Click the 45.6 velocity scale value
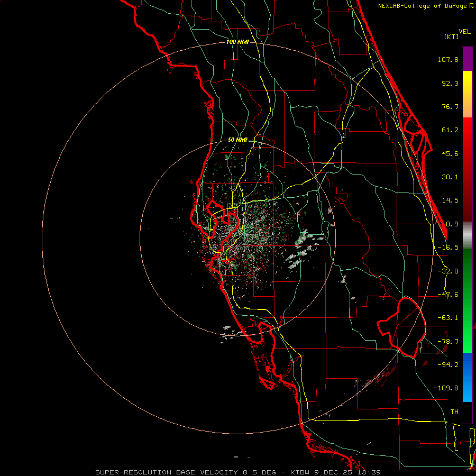476x476 pixels. (x=450, y=153)
